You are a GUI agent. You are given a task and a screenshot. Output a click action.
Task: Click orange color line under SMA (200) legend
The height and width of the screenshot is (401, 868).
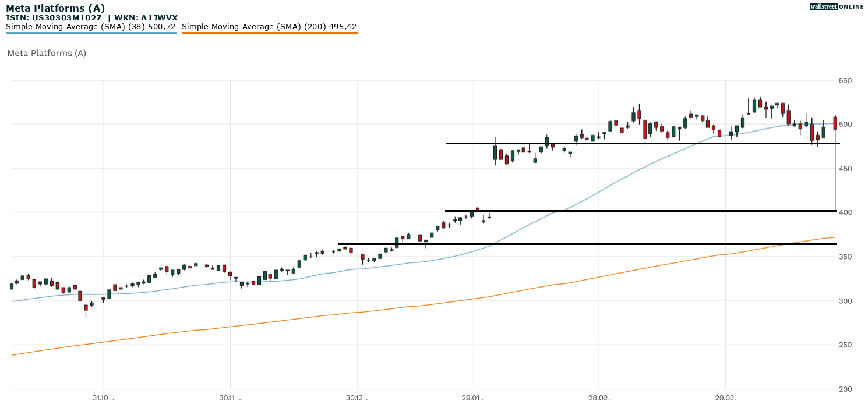[x=269, y=33]
